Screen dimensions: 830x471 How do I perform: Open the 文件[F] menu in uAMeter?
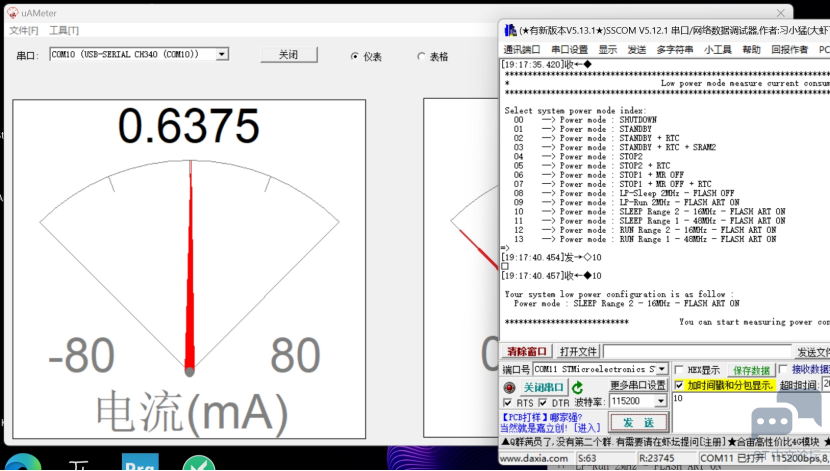pyautogui.click(x=24, y=31)
